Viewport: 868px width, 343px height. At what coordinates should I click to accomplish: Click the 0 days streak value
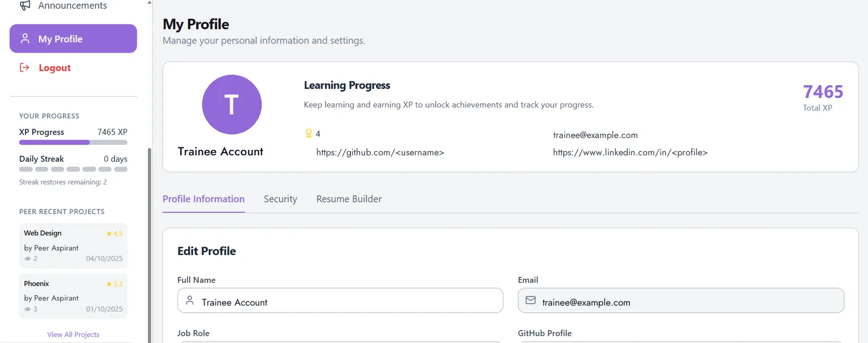click(x=116, y=159)
